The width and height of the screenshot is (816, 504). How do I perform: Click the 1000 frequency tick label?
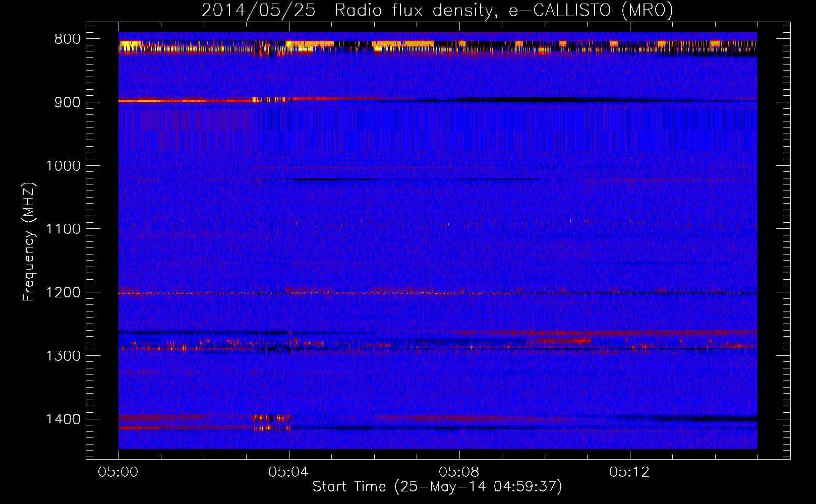point(63,166)
